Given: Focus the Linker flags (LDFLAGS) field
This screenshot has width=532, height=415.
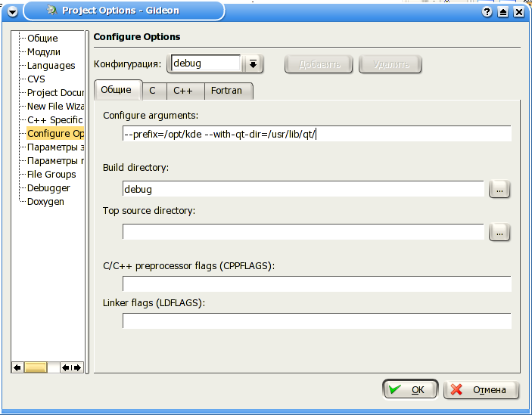Looking at the screenshot, I should tap(316, 321).
